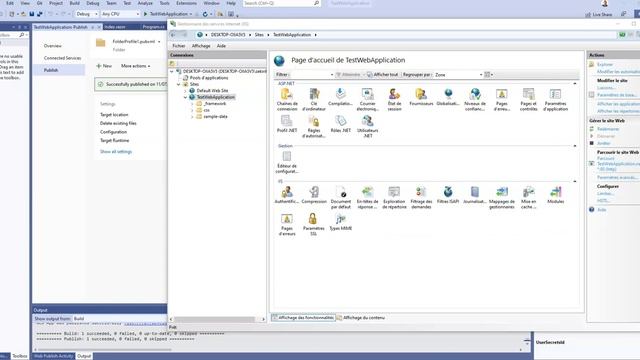Open Visual Studio Extensions menu

(186, 3)
